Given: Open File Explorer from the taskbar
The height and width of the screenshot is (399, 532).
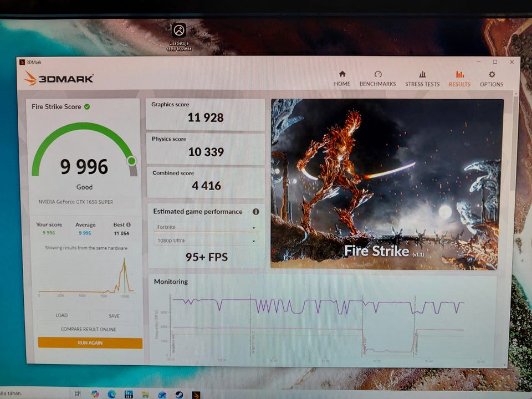Looking at the screenshot, I should (145, 394).
